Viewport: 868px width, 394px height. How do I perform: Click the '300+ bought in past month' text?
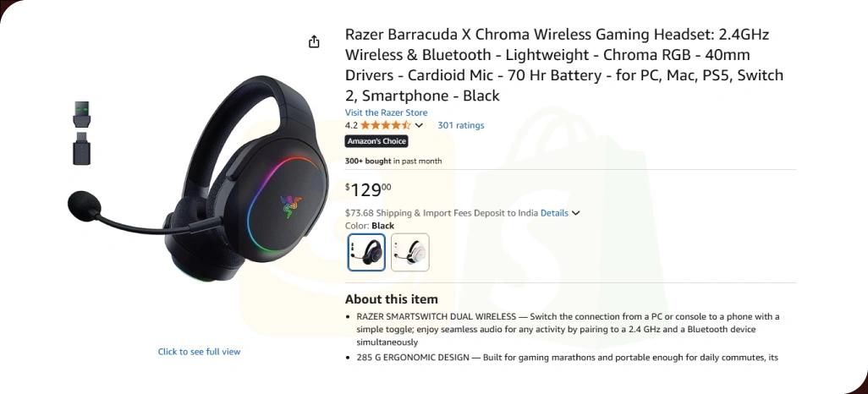(x=393, y=161)
